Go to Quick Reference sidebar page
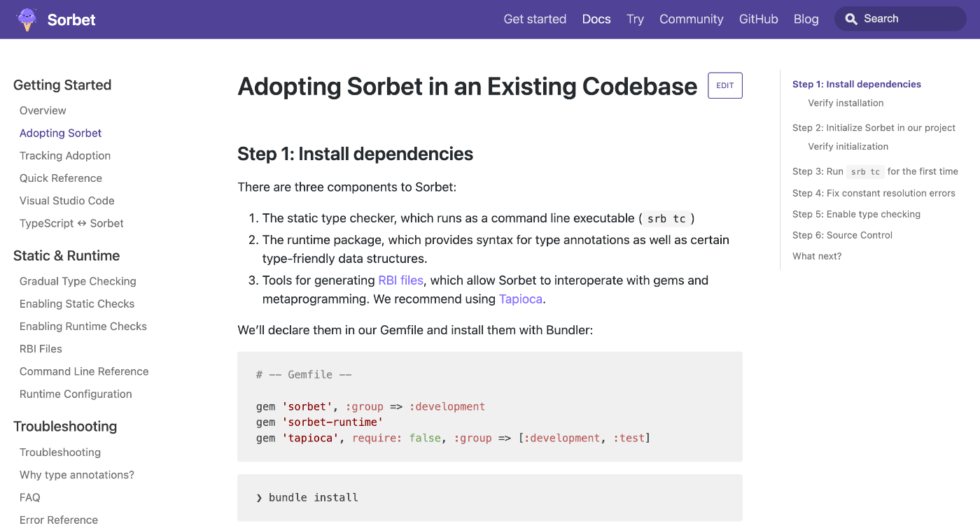 [x=61, y=178]
